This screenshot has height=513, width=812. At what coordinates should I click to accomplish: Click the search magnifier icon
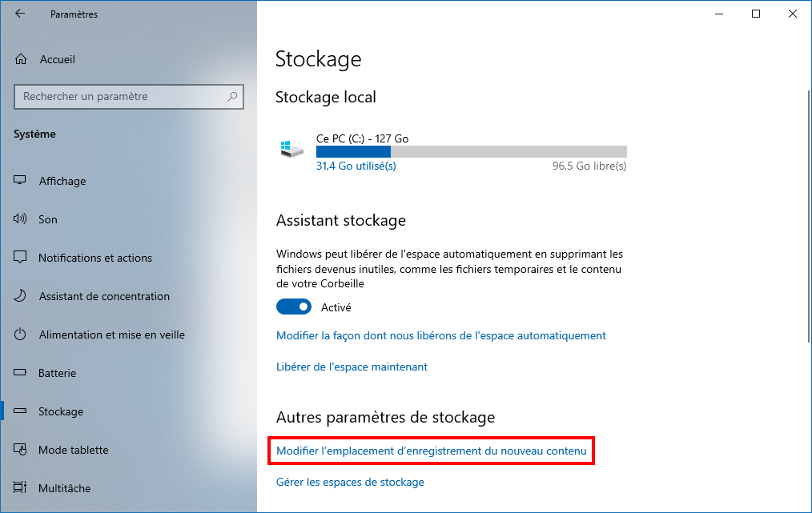pyautogui.click(x=232, y=96)
